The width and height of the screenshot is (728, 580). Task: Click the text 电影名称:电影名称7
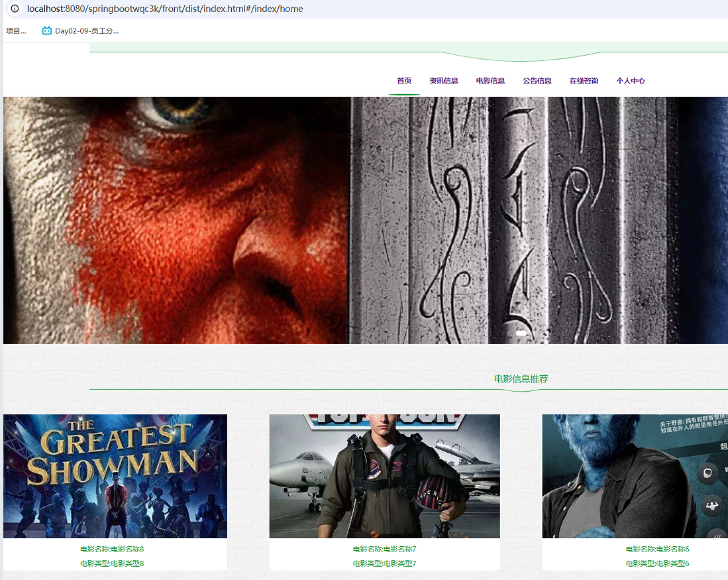[384, 549]
